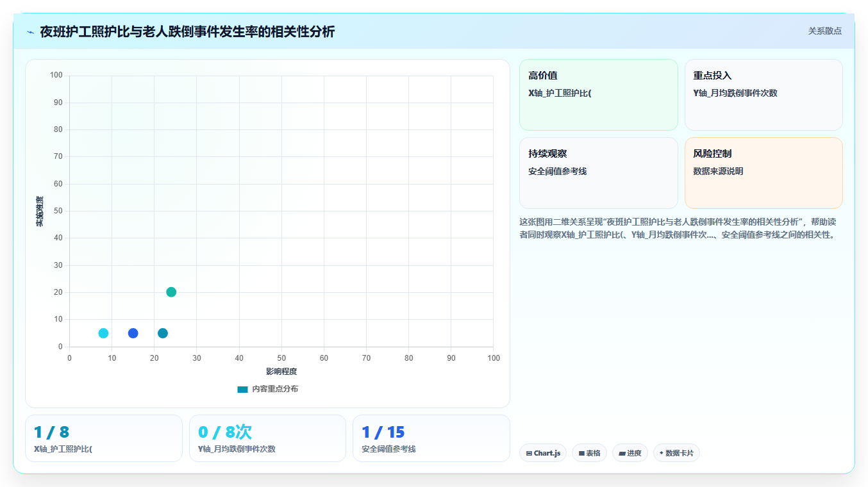The image size is (868, 487).
Task: Open the 重点投入 quadrant card
Action: point(764,95)
